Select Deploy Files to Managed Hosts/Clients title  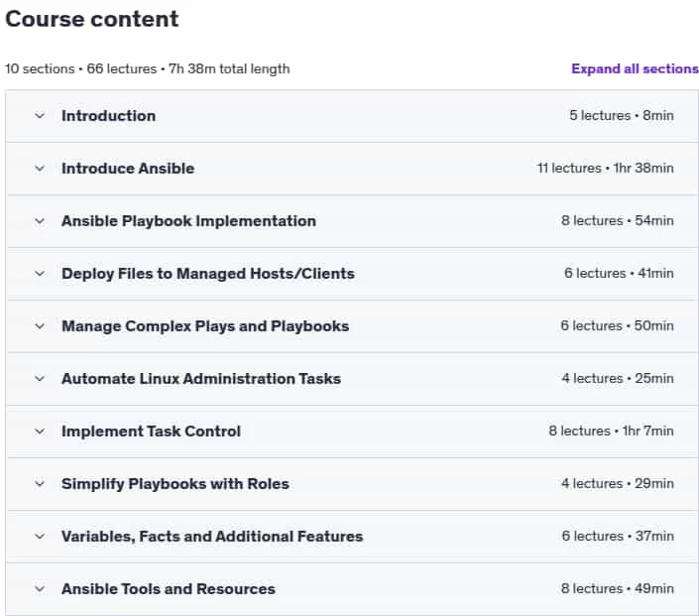click(208, 274)
